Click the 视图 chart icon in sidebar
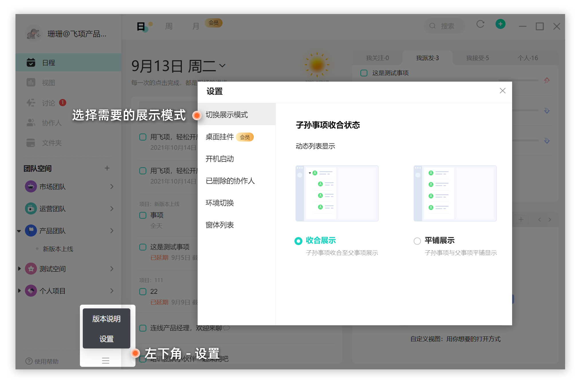 (31, 82)
